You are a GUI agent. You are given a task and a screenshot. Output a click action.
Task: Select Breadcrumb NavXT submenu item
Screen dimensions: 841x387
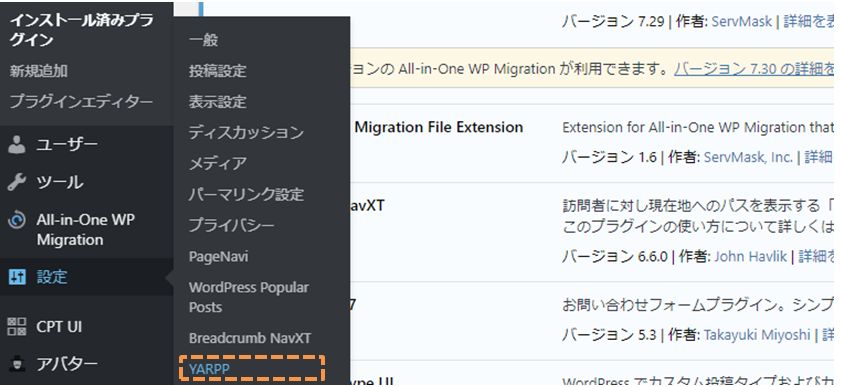pos(250,338)
